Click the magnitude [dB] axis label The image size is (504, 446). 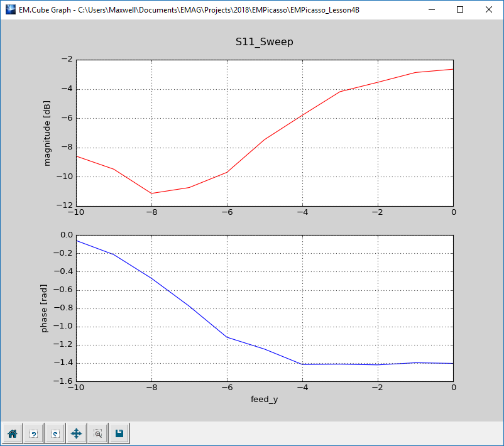47,133
